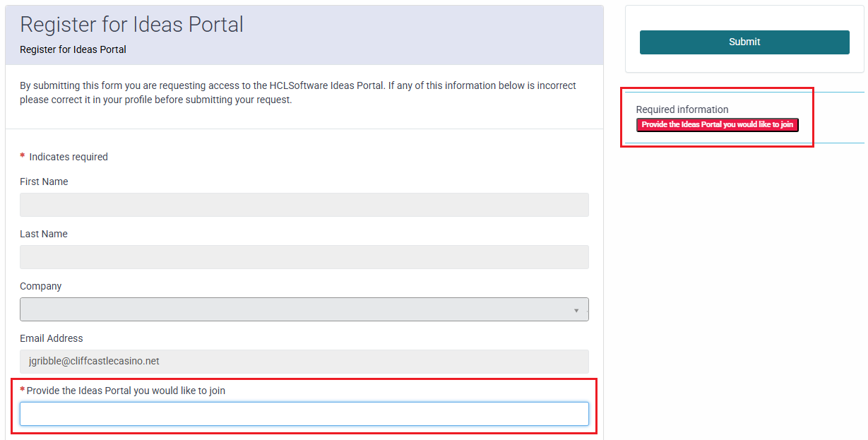This screenshot has width=868, height=440.
Task: Focus the First Name text field
Action: pos(304,205)
